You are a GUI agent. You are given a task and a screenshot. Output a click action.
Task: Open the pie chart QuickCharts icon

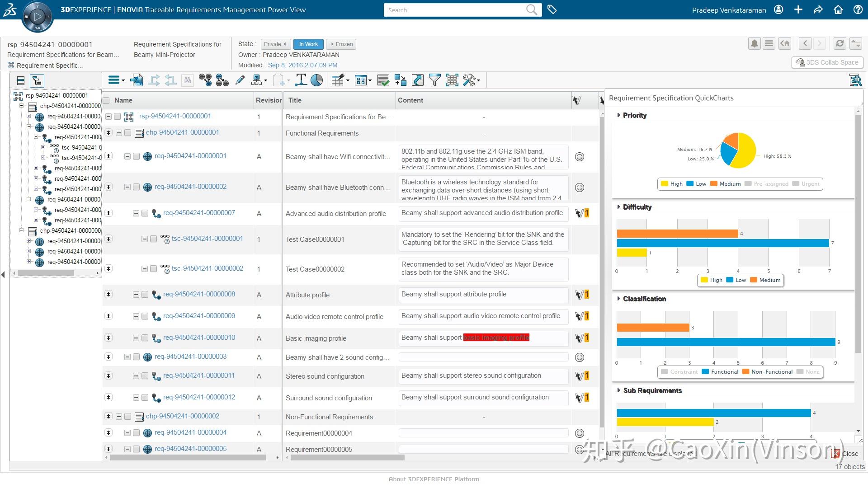[317, 80]
